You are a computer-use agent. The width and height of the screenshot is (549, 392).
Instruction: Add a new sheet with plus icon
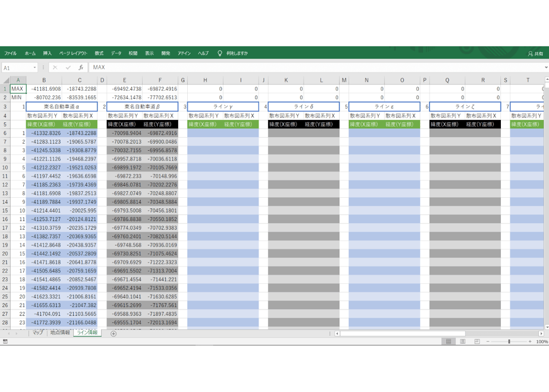click(113, 334)
